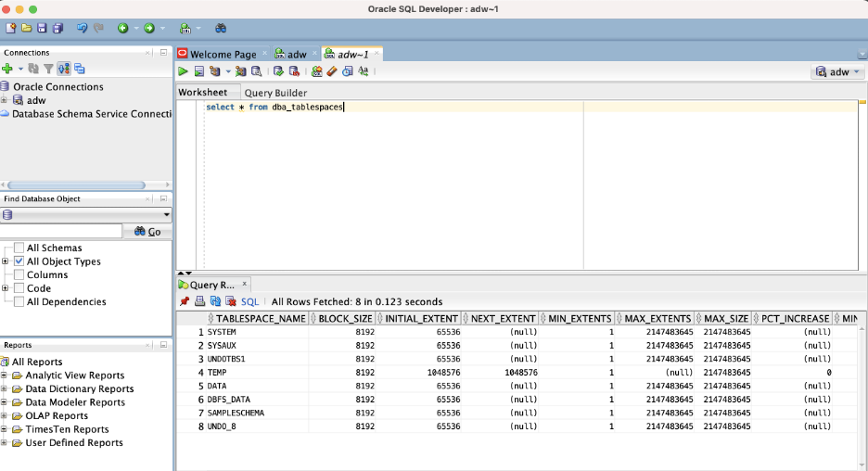Refresh the query result grid
This screenshot has height=471, width=868.
pyautogui.click(x=215, y=301)
